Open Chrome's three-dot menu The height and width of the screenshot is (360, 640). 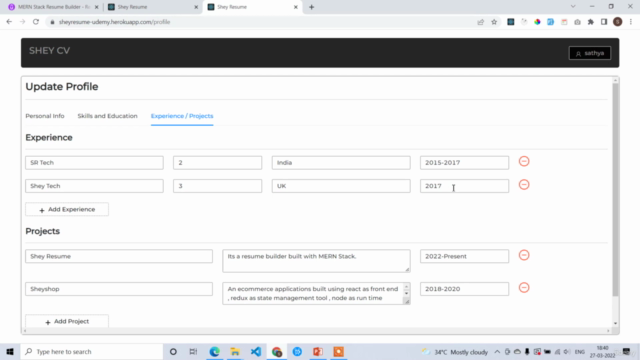631,22
